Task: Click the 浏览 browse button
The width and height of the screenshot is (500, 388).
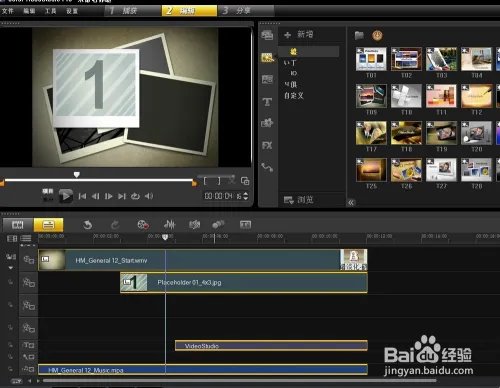Action: click(x=299, y=200)
